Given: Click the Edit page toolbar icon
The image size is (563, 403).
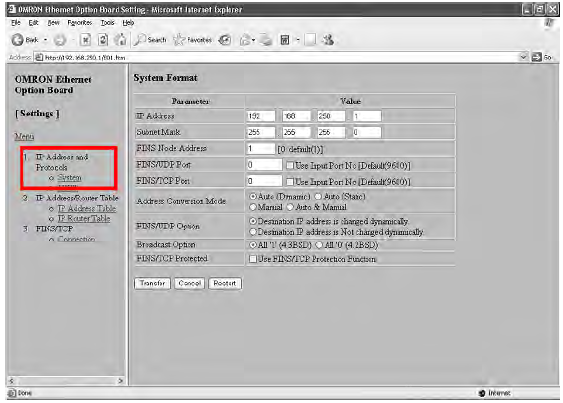Looking at the screenshot, I should (285, 40).
